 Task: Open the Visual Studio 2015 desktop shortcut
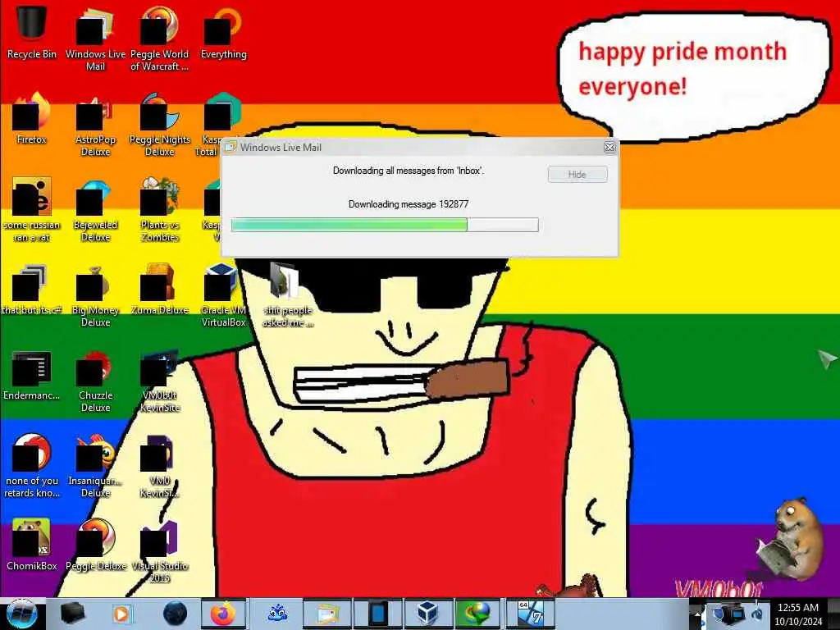pos(160,550)
